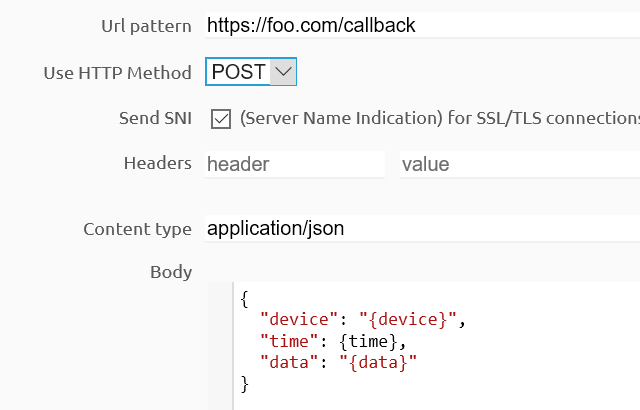
Task: Click the Content type field showing application/json
Action: pos(420,229)
